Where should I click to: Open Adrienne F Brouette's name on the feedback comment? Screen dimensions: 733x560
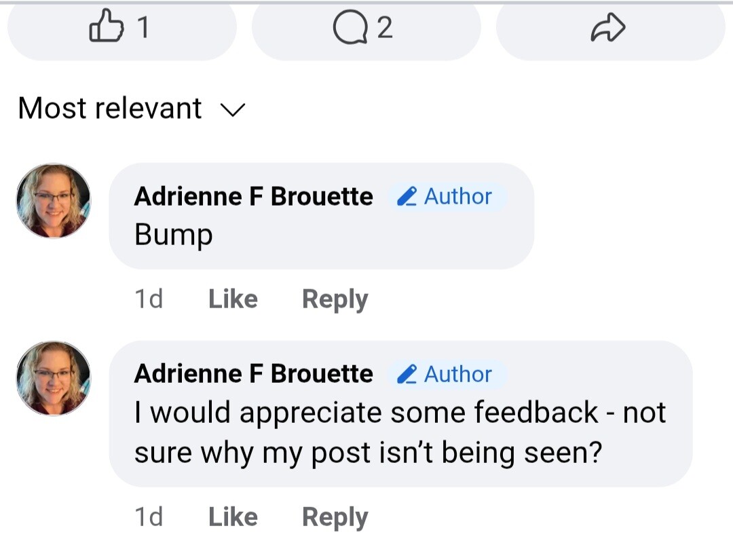[253, 374]
